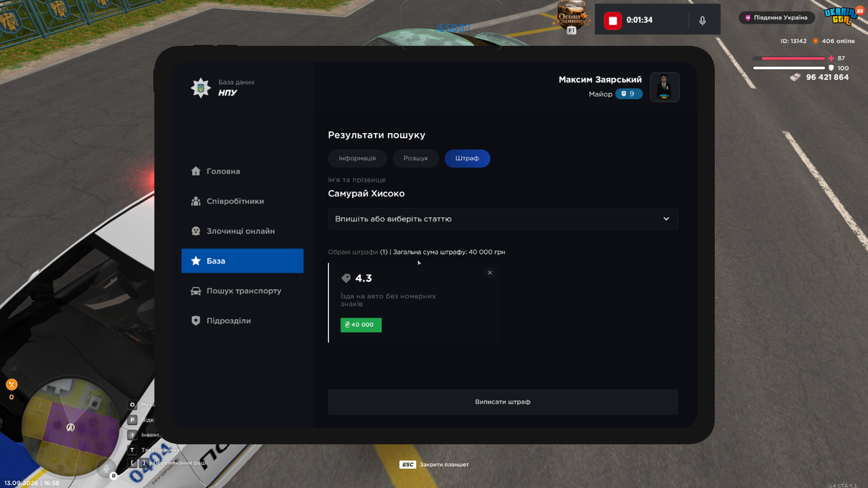Click the cash icon beside 96 421 864
Image resolution: width=868 pixels, height=488 pixels.
pos(795,77)
